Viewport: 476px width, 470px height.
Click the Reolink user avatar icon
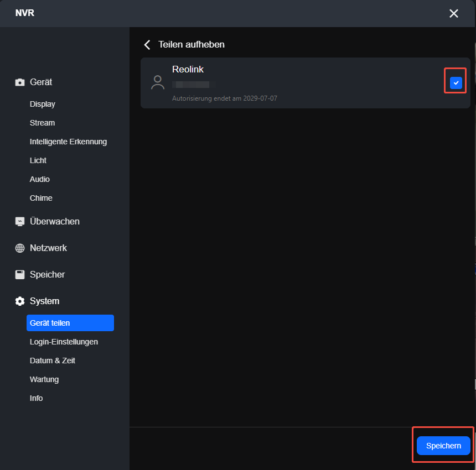tap(158, 82)
